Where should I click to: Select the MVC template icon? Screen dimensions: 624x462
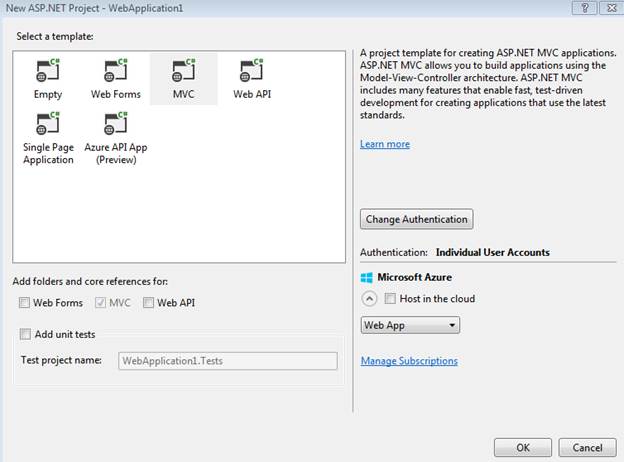[182, 72]
